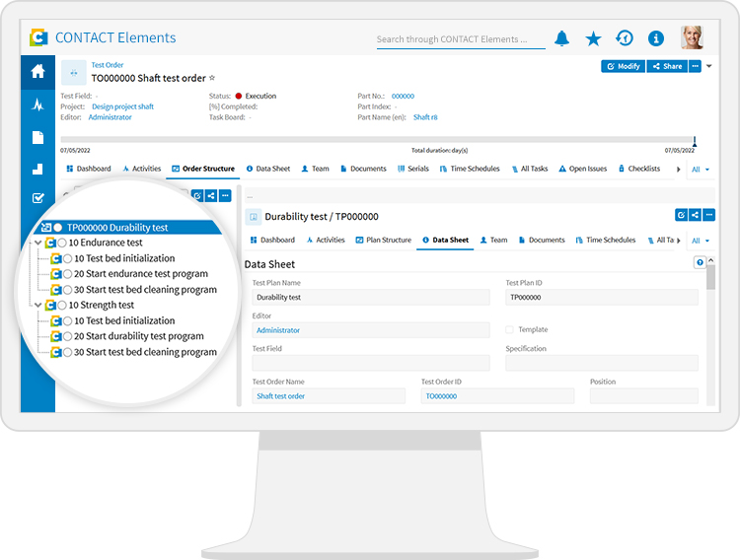Toggle radio for 10 Strength test
The image size is (740, 560).
pos(62,306)
